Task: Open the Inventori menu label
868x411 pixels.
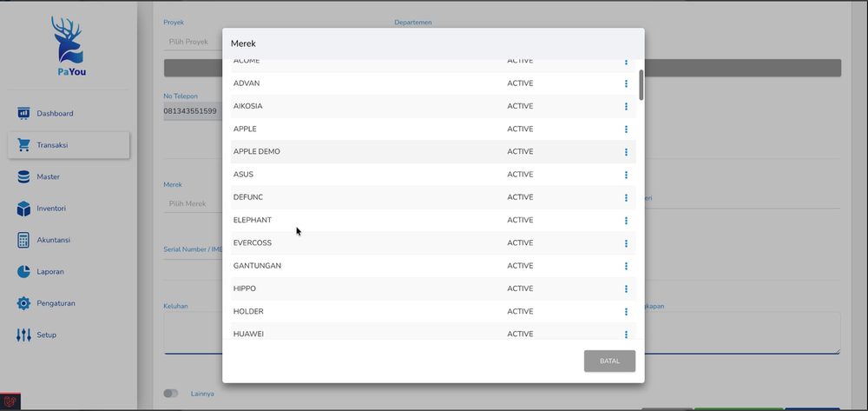Action: (x=51, y=209)
